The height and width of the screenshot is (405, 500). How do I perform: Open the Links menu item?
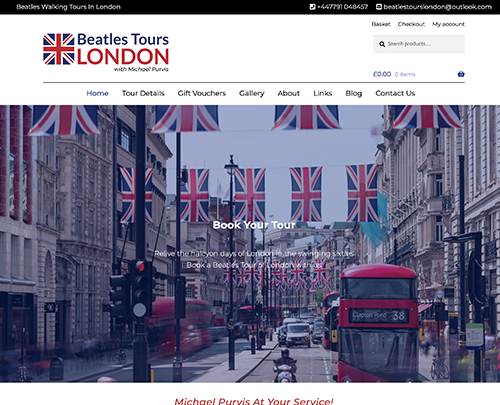click(x=323, y=93)
